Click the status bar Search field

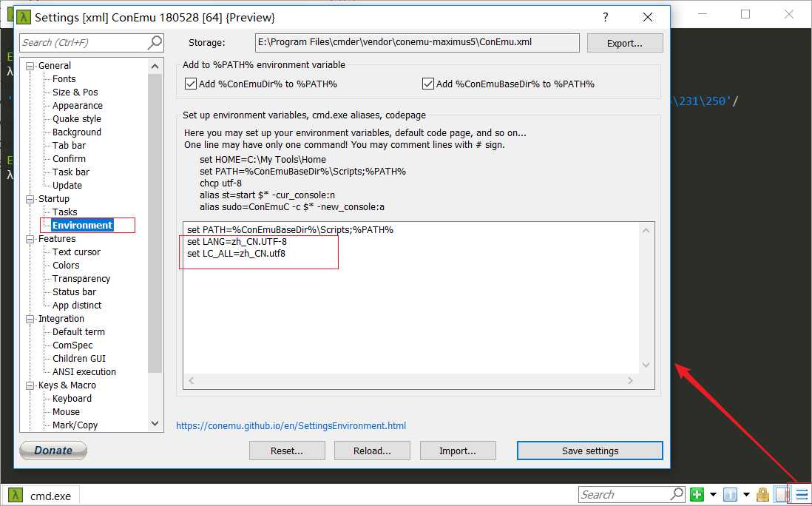632,495
